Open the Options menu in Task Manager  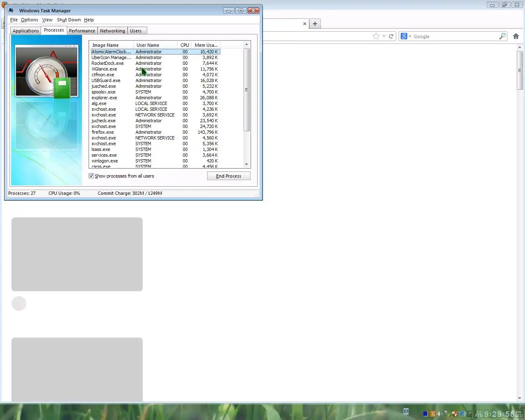[30, 20]
